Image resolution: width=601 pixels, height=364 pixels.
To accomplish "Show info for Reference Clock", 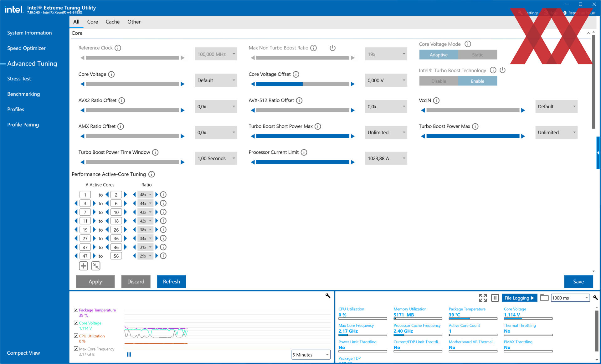I will (118, 48).
